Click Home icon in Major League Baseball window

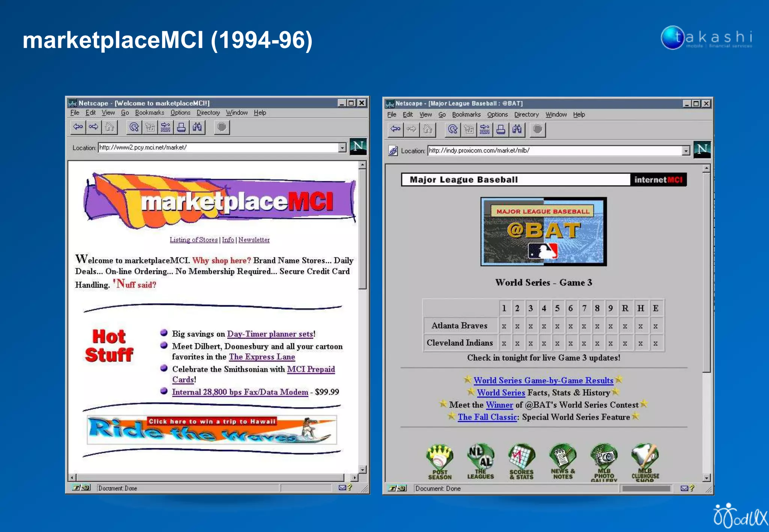pos(427,129)
